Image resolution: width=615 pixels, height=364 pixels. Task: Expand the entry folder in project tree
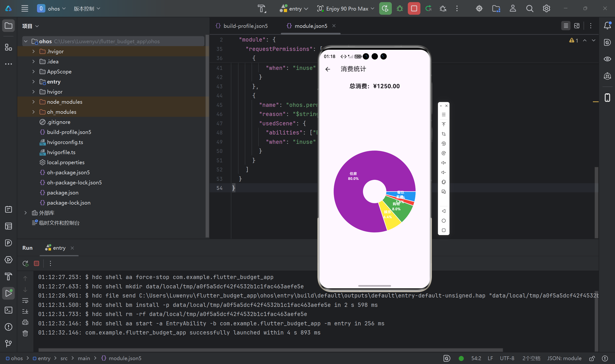pyautogui.click(x=34, y=82)
